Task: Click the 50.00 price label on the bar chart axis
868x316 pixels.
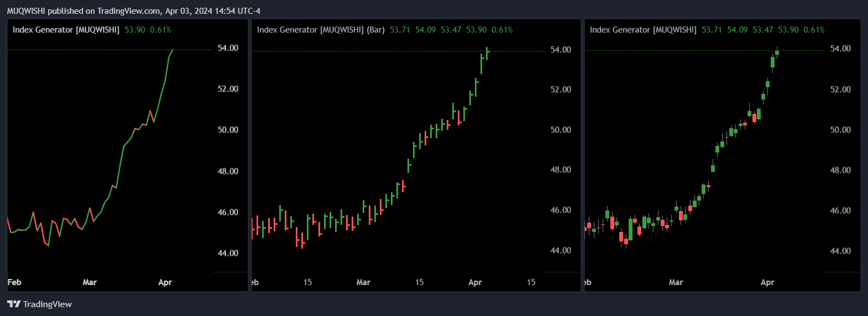Action: (x=561, y=130)
